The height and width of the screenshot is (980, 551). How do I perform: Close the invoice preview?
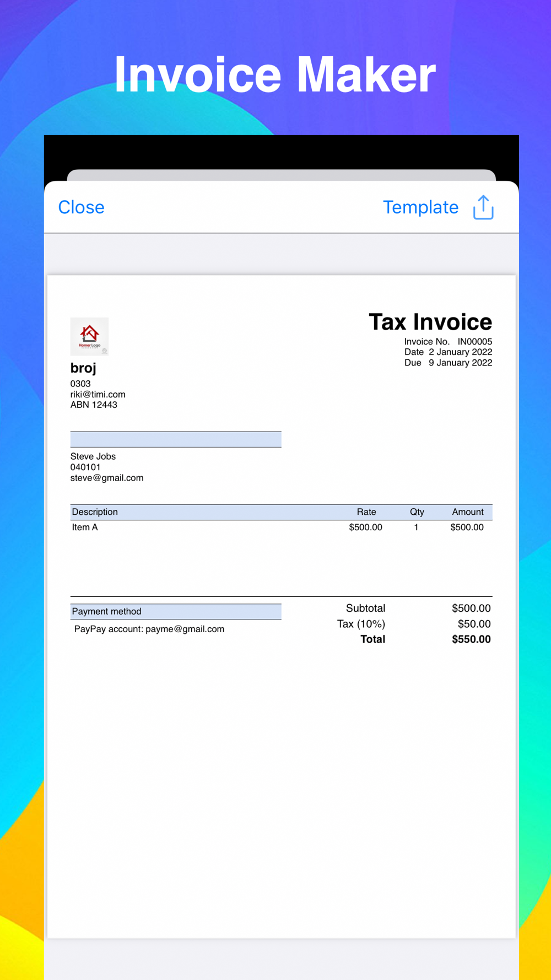82,207
